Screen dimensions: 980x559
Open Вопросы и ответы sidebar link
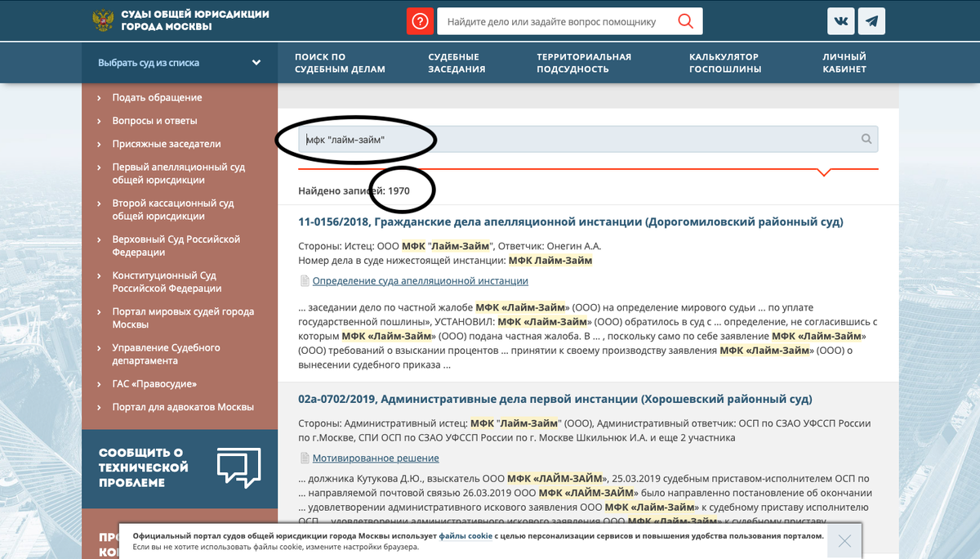tap(154, 121)
